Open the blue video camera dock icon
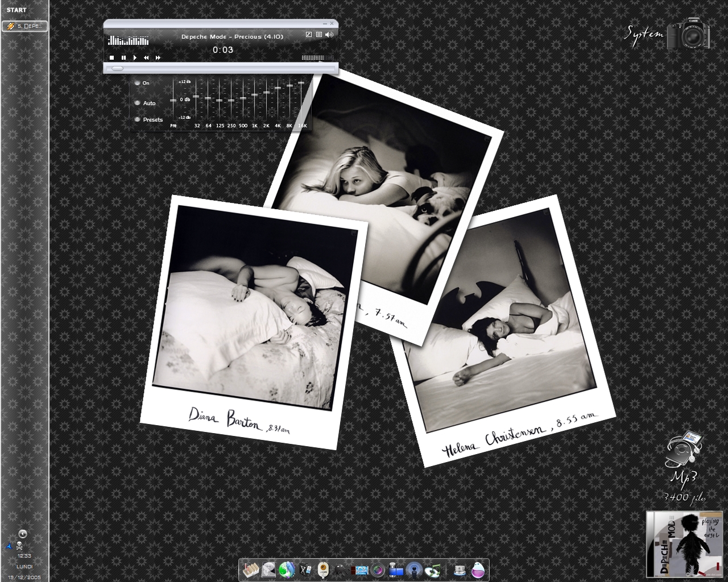 (396, 571)
